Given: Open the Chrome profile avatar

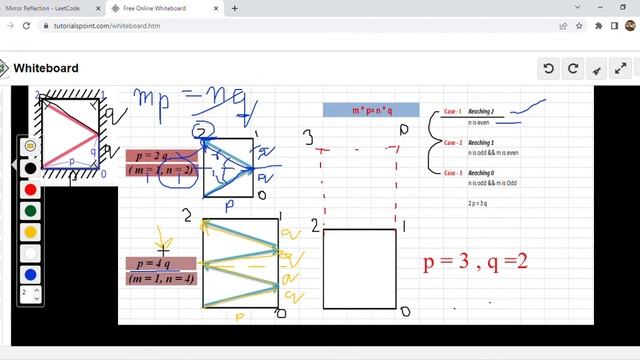Looking at the screenshot, I should pyautogui.click(x=630, y=26).
